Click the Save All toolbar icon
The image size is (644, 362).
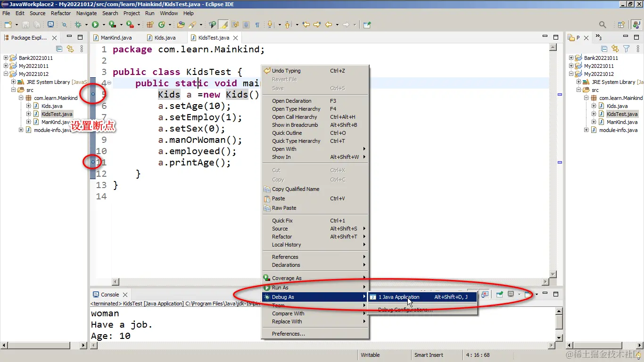[36, 25]
